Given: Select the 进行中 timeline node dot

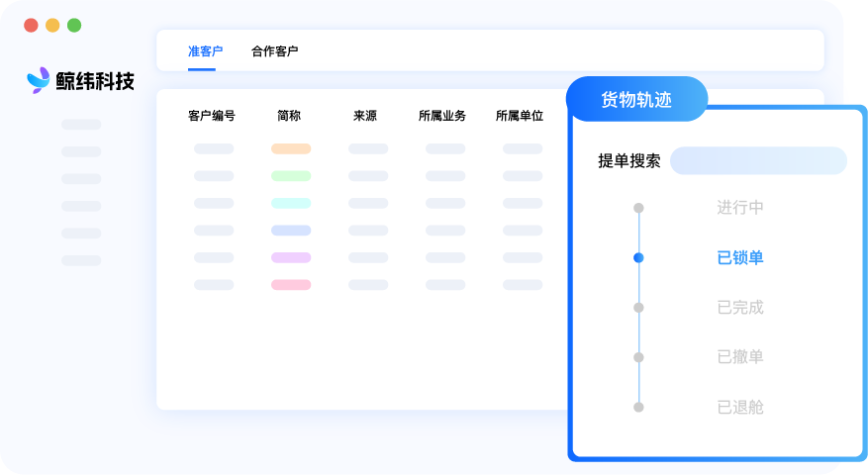Looking at the screenshot, I should (638, 208).
